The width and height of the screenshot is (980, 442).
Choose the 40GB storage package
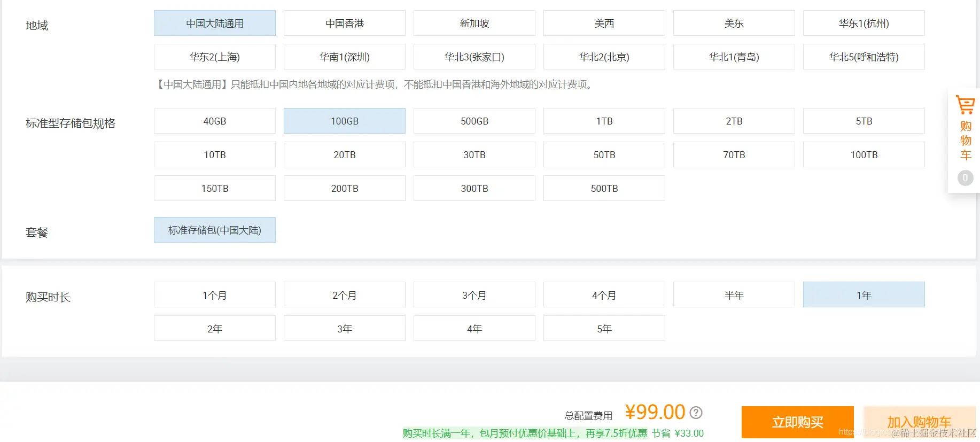tap(215, 121)
